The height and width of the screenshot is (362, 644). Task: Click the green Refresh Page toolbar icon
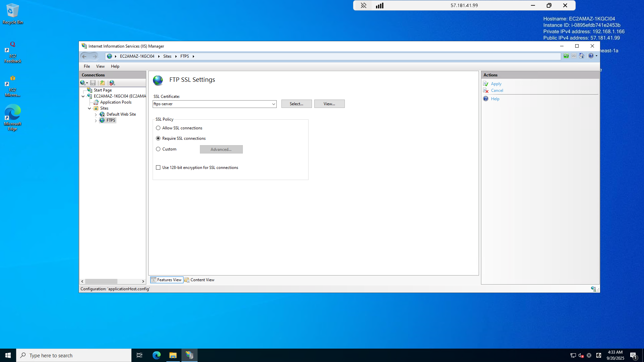(566, 56)
